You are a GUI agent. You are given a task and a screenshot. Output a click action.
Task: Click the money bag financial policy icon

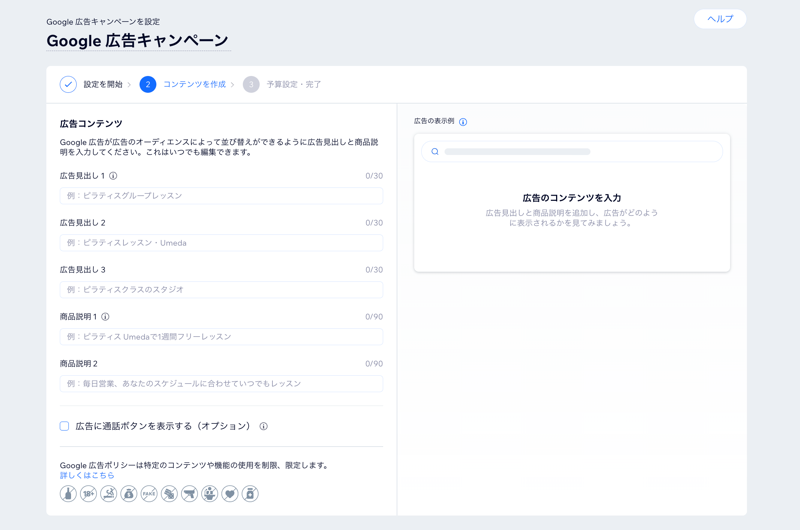tap(129, 494)
